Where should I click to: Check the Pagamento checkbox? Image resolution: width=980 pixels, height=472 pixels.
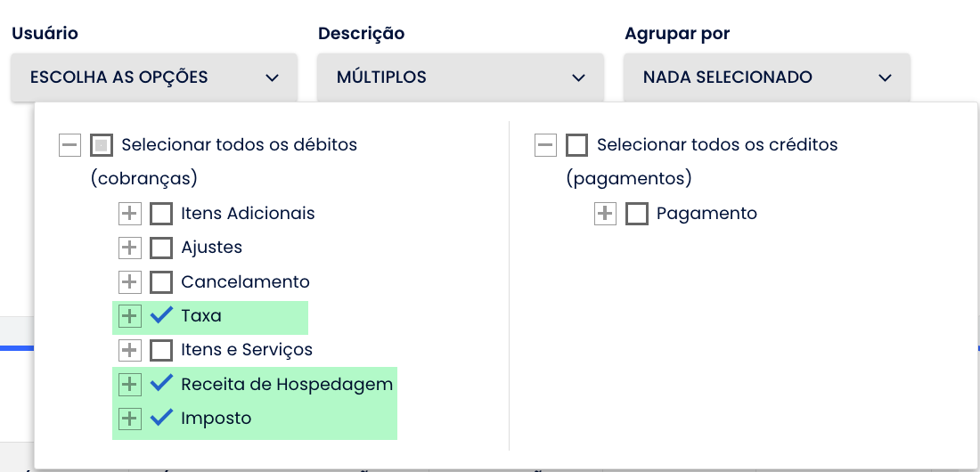pyautogui.click(x=637, y=214)
